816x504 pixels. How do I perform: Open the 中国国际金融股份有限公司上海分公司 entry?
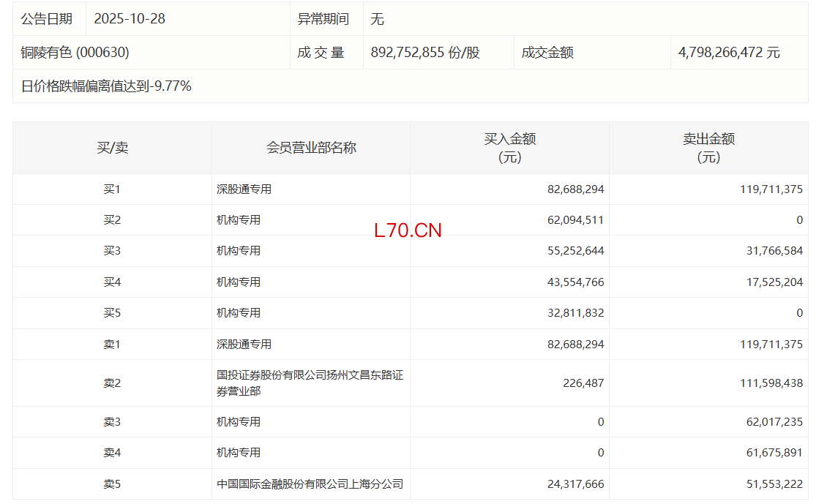[x=310, y=484]
